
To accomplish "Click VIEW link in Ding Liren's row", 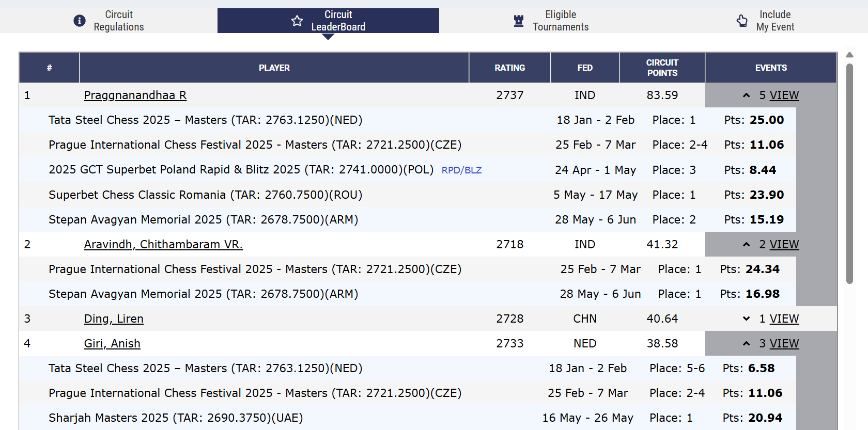I will [x=784, y=319].
